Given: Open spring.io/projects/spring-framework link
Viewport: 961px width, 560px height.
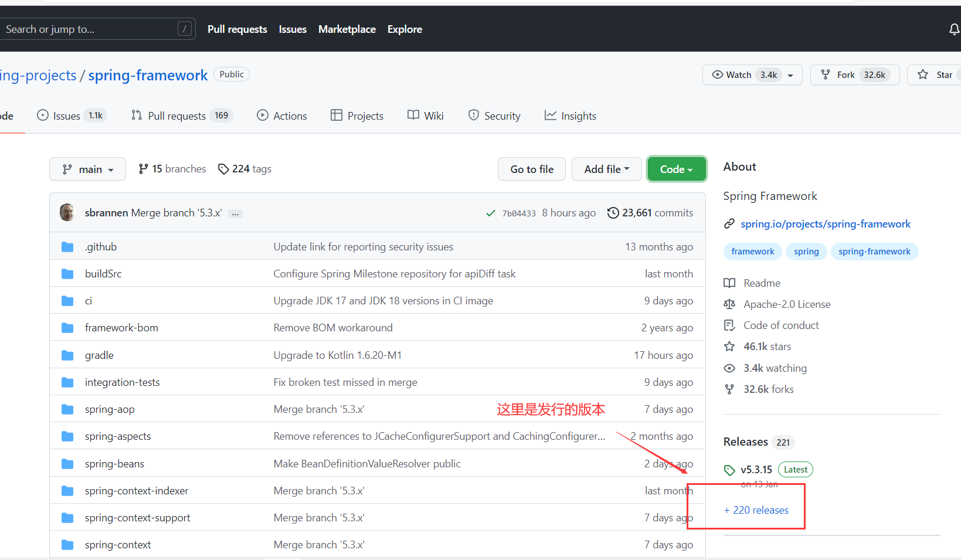Looking at the screenshot, I should (826, 224).
